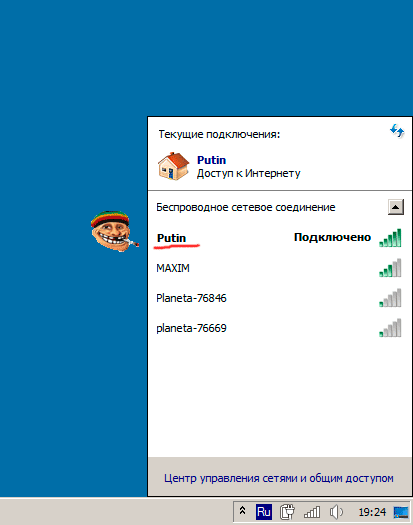Click the power plug battery tray icon
The height and width of the screenshot is (525, 413).
[x=287, y=512]
